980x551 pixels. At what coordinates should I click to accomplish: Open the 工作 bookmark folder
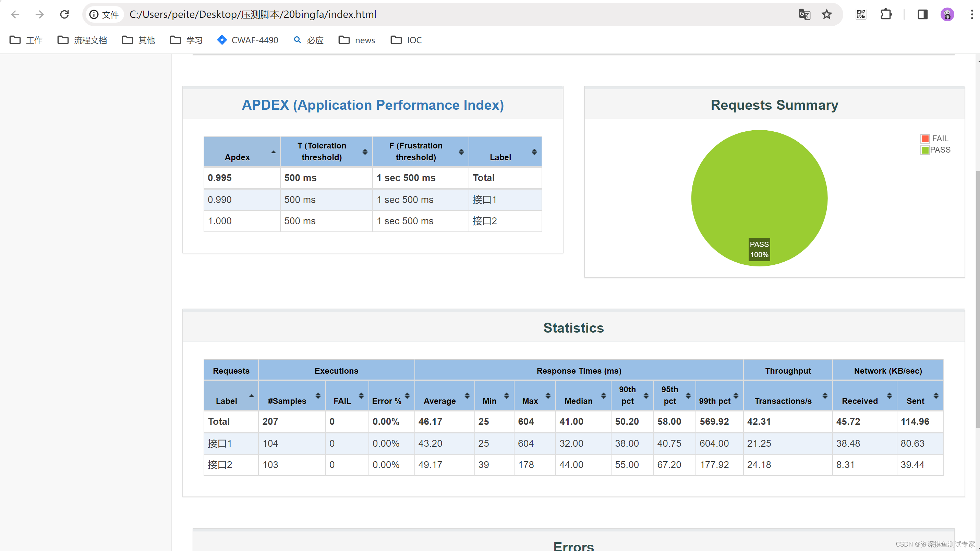[26, 40]
